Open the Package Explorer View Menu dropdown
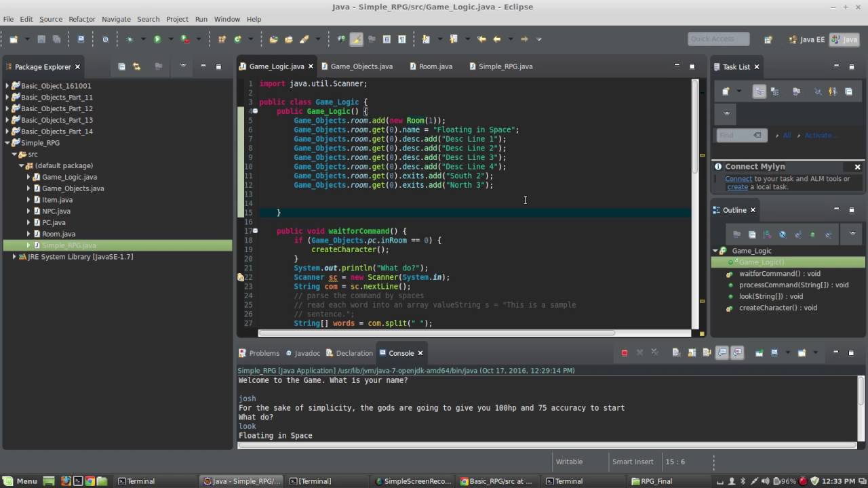Screen dimensions: 868x488 point(183,66)
